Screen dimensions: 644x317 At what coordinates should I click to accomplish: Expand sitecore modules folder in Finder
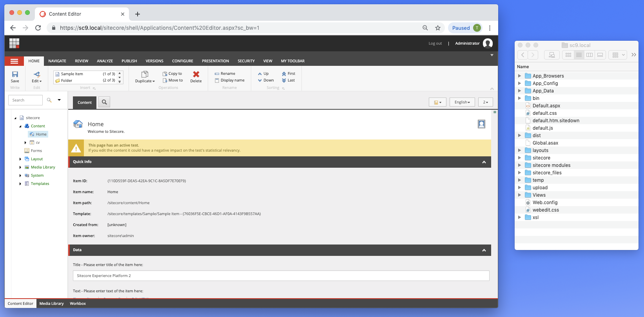pos(519,165)
